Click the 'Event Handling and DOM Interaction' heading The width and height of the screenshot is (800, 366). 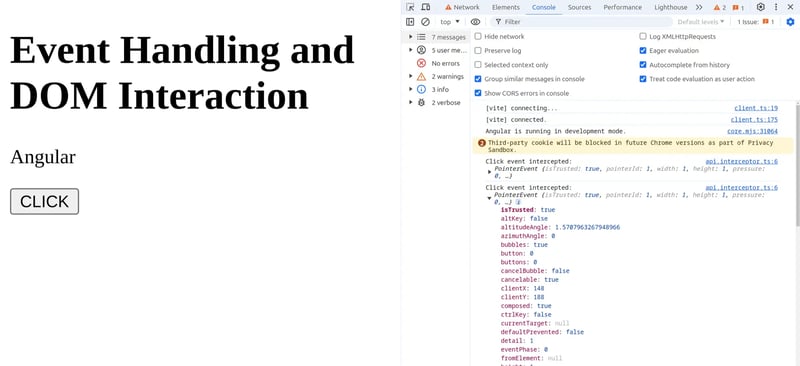pos(182,72)
